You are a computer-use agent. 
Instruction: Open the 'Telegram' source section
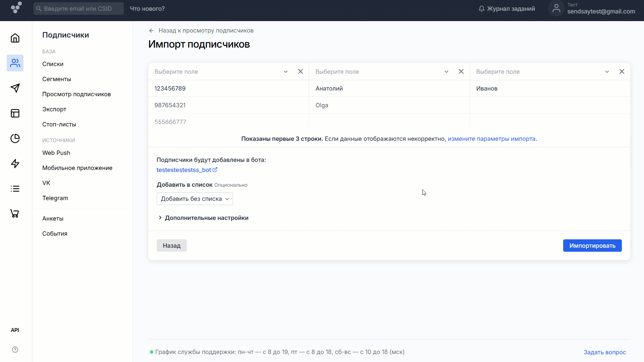tap(55, 198)
